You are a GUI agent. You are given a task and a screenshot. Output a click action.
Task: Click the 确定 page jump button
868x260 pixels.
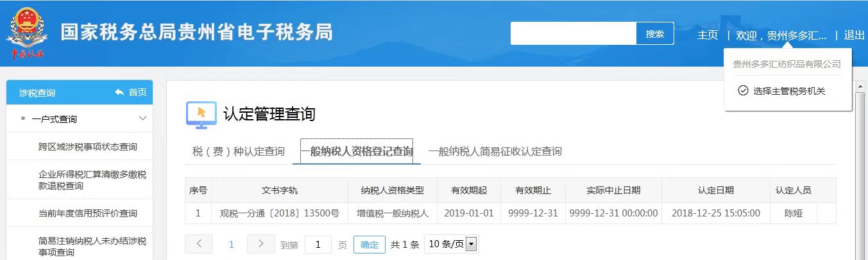pos(370,245)
